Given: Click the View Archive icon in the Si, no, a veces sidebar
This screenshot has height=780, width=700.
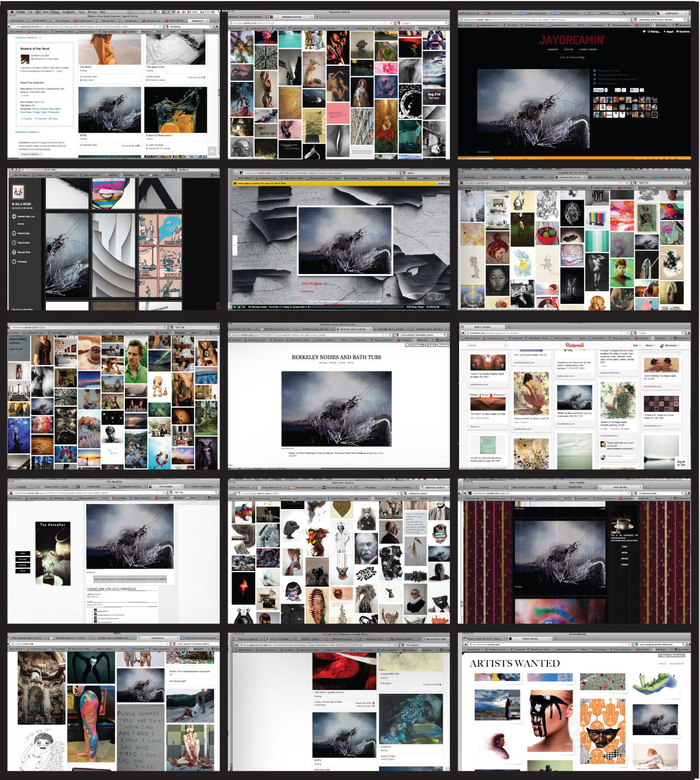Looking at the screenshot, I should tap(14, 243).
